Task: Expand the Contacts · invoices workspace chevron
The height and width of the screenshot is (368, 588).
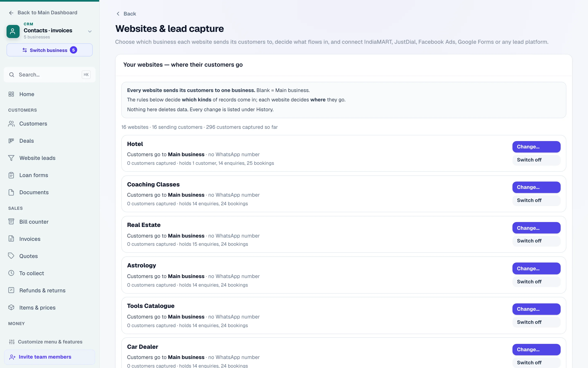Action: (90, 31)
